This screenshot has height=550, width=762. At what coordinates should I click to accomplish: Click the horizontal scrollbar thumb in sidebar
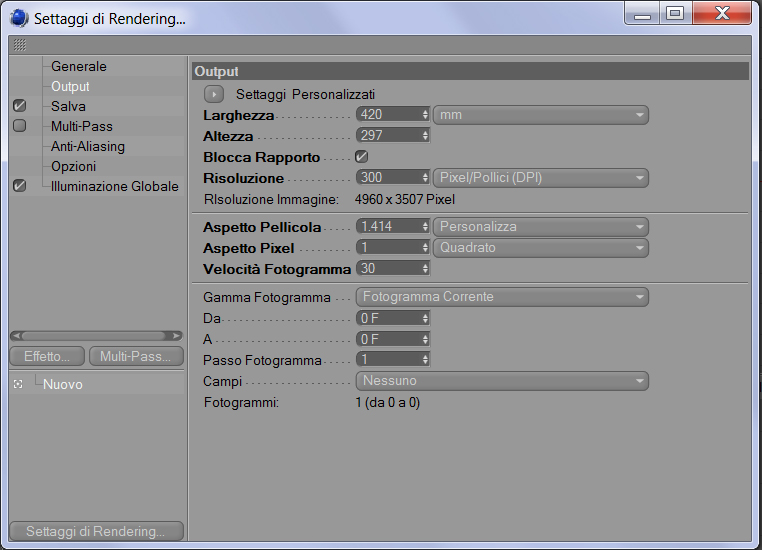point(96,336)
